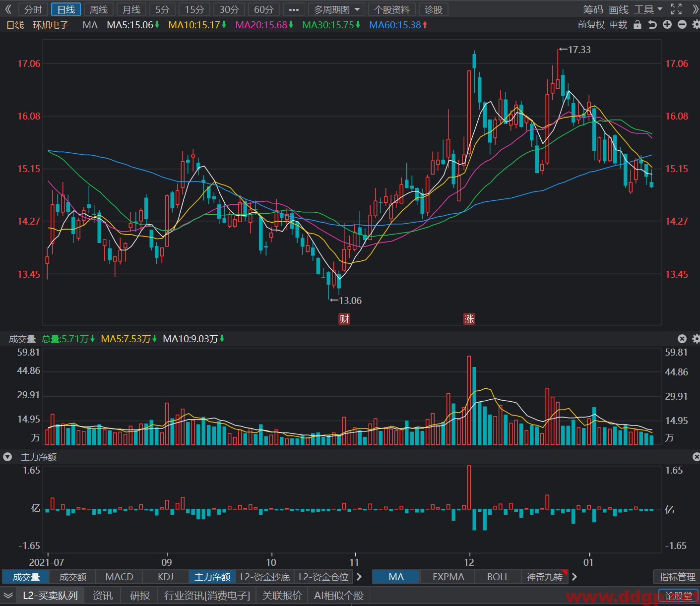Toggle the 筹码 chip distribution panel
Screen dimensions: 700x606
(593, 9)
